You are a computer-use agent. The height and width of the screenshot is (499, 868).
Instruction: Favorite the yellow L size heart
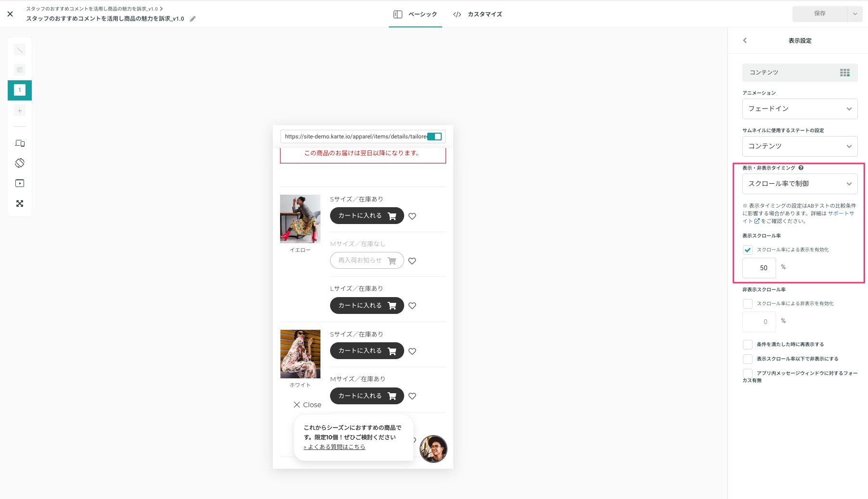(412, 306)
